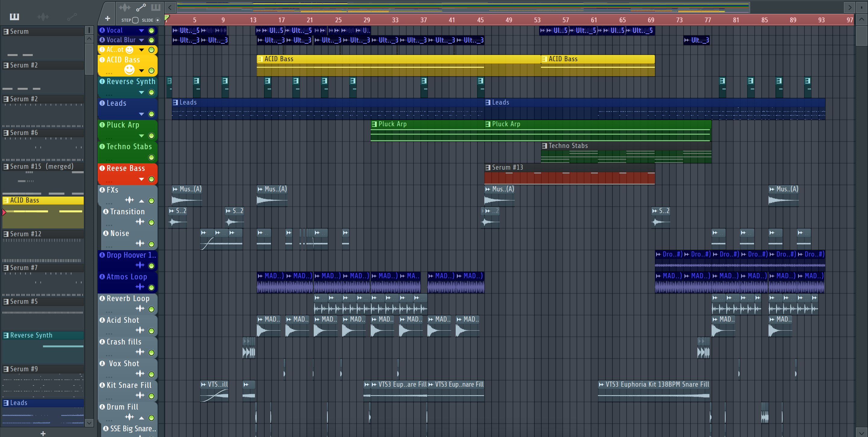
Task: Open the Vocal Blur track dropdown arrow
Action: pos(142,40)
